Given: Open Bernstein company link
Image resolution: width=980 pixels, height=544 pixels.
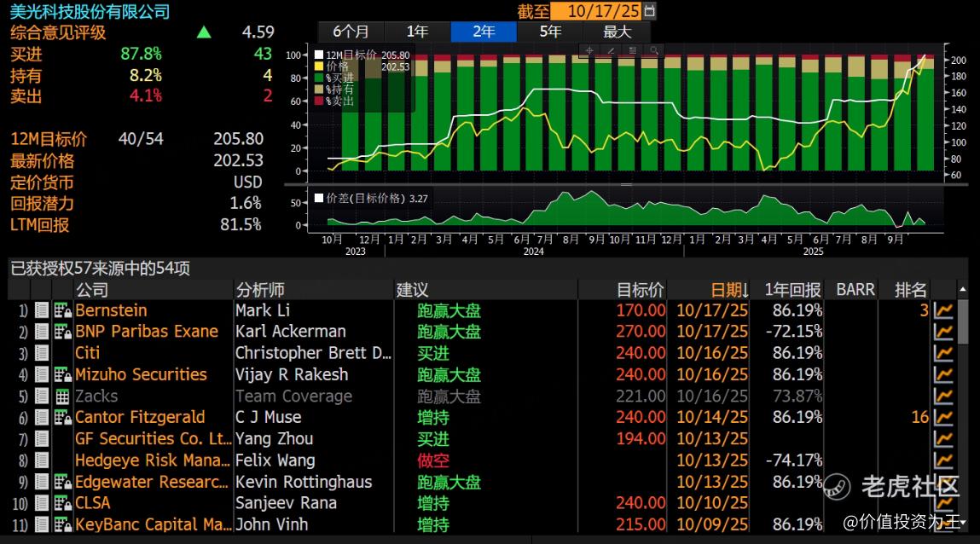Looking at the screenshot, I should pos(111,310).
